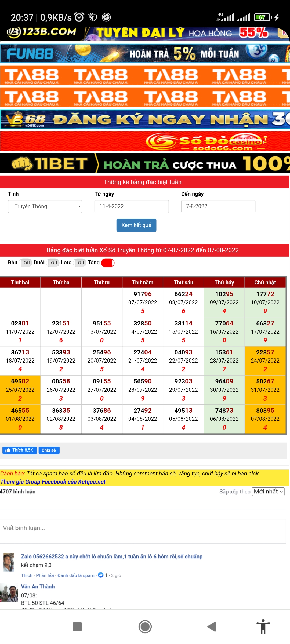Select the 23151 cell dated 12/07/2022
The width and height of the screenshot is (290, 644).
[x=61, y=332]
